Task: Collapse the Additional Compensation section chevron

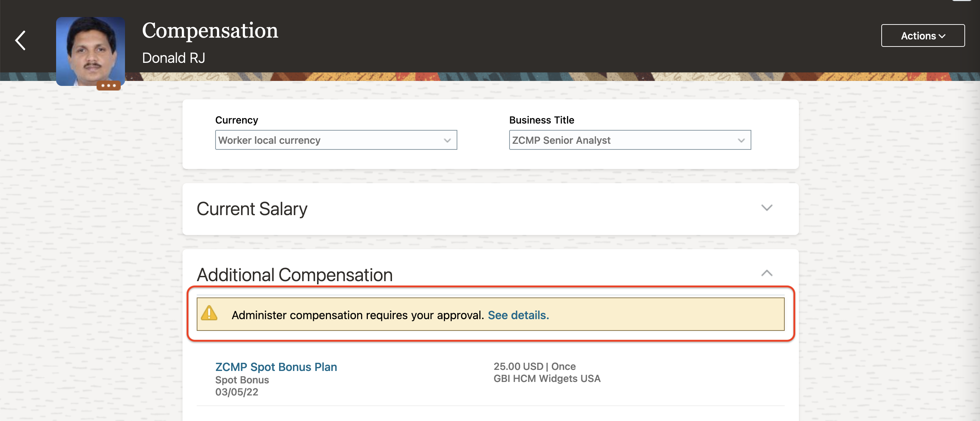Action: click(x=766, y=273)
